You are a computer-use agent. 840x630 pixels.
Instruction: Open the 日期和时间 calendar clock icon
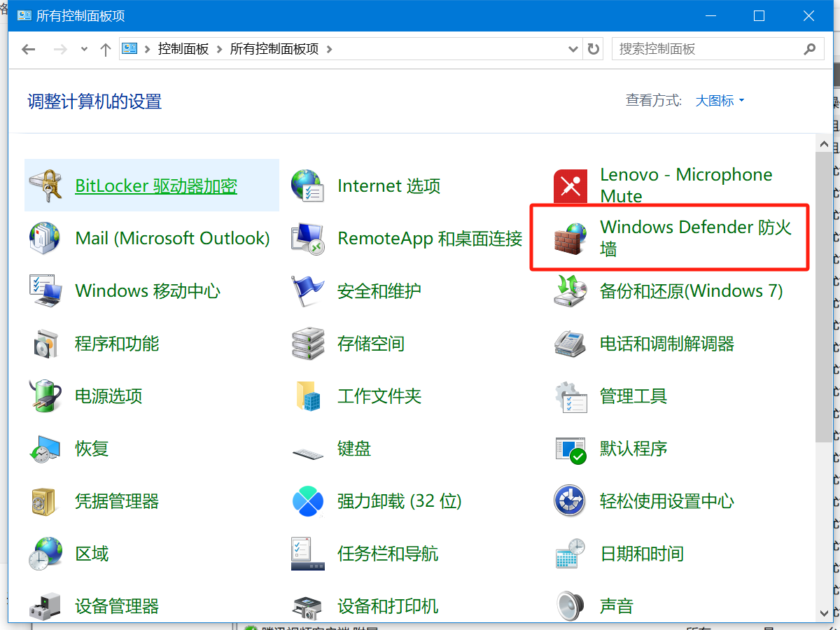tap(570, 553)
